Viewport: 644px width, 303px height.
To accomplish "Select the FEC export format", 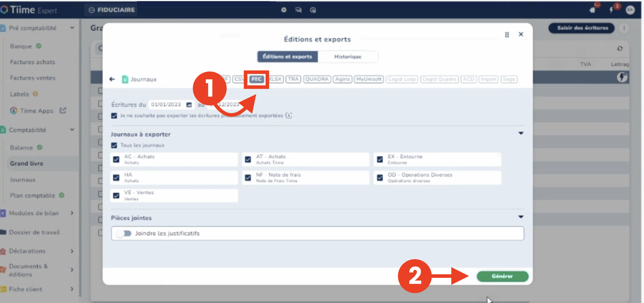I will tap(256, 79).
